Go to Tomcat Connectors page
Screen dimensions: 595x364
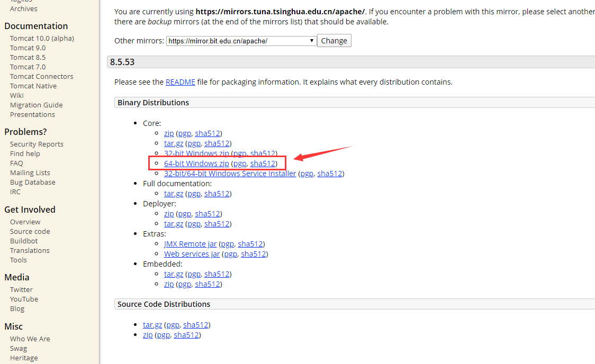[41, 76]
